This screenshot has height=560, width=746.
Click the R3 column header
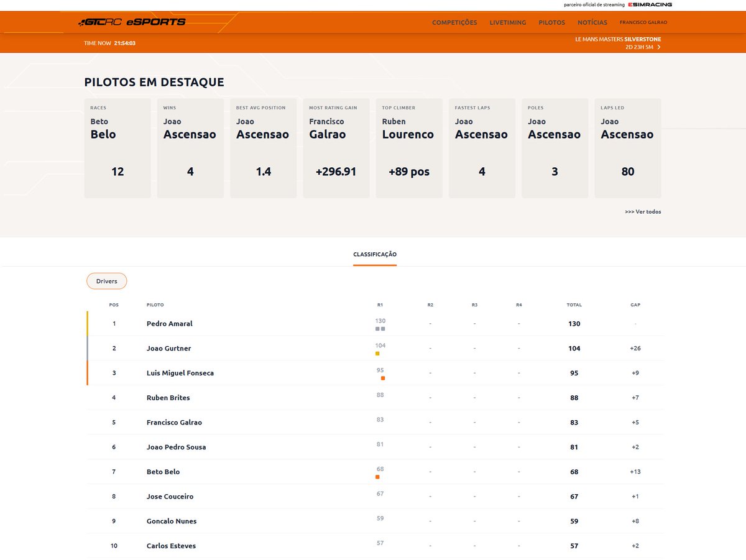[474, 305]
